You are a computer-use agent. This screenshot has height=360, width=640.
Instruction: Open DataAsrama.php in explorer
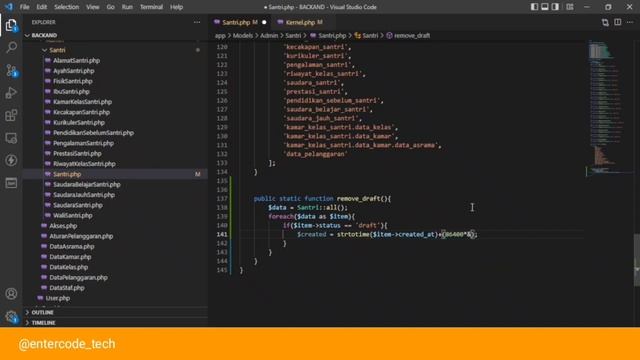tap(71, 247)
